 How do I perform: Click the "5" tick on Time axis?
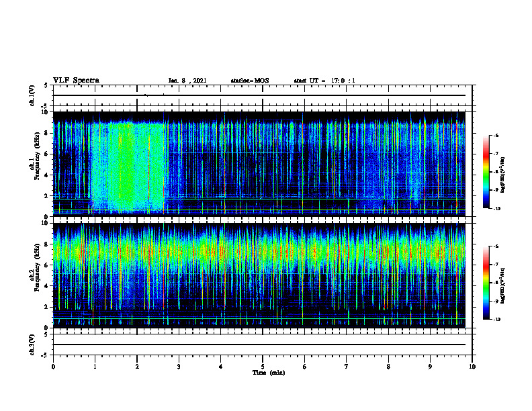pos(263,367)
